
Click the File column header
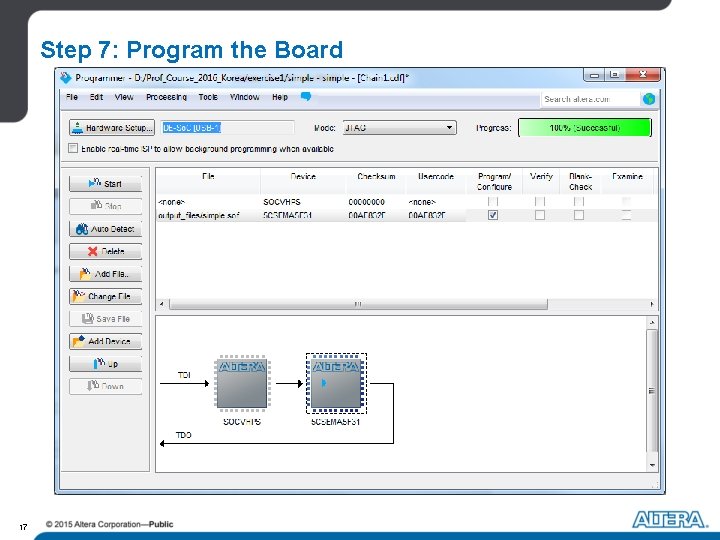click(208, 181)
